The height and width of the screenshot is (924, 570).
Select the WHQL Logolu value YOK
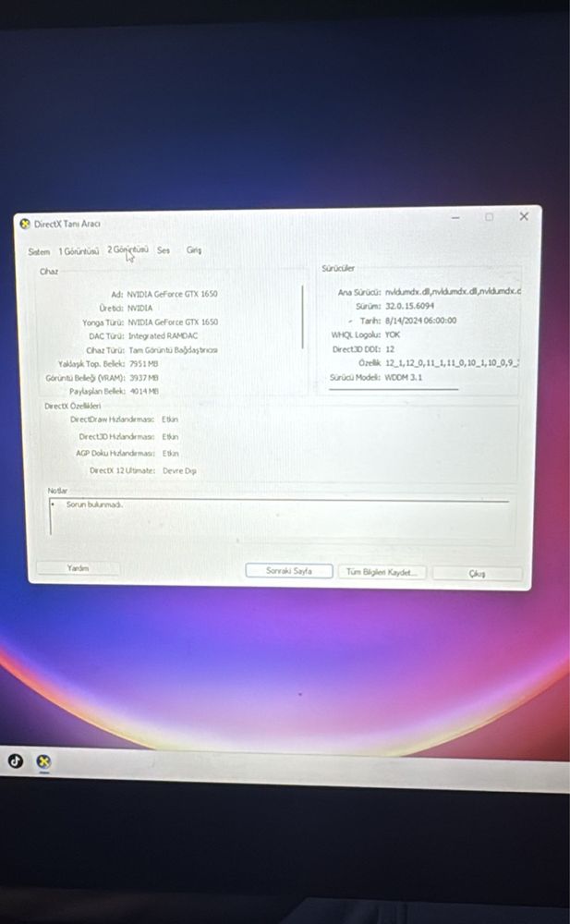393,334
